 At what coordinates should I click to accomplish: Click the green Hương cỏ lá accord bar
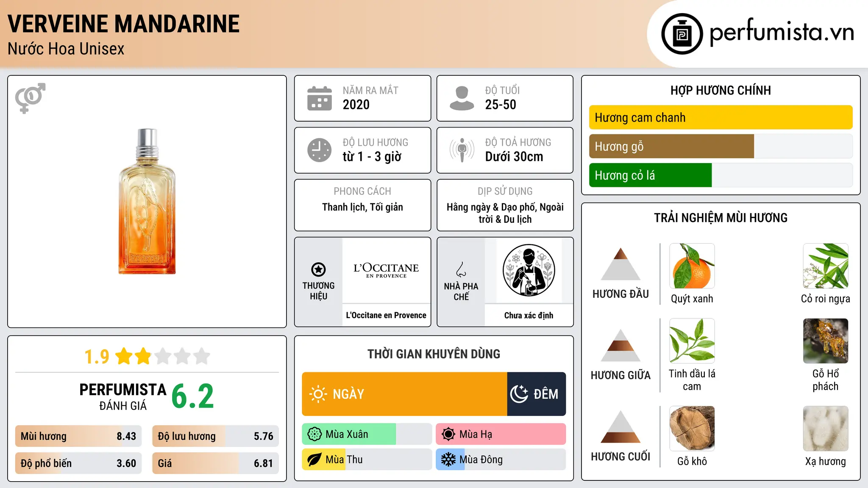pos(650,175)
